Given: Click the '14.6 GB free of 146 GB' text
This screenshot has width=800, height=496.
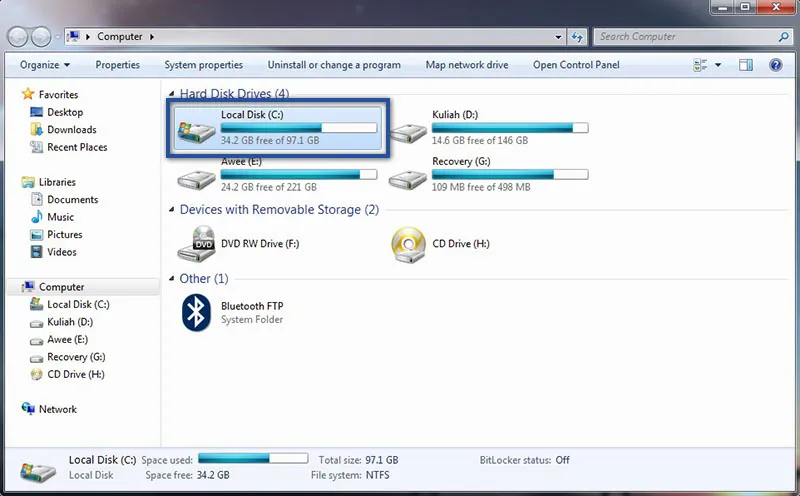Looking at the screenshot, I should click(480, 140).
